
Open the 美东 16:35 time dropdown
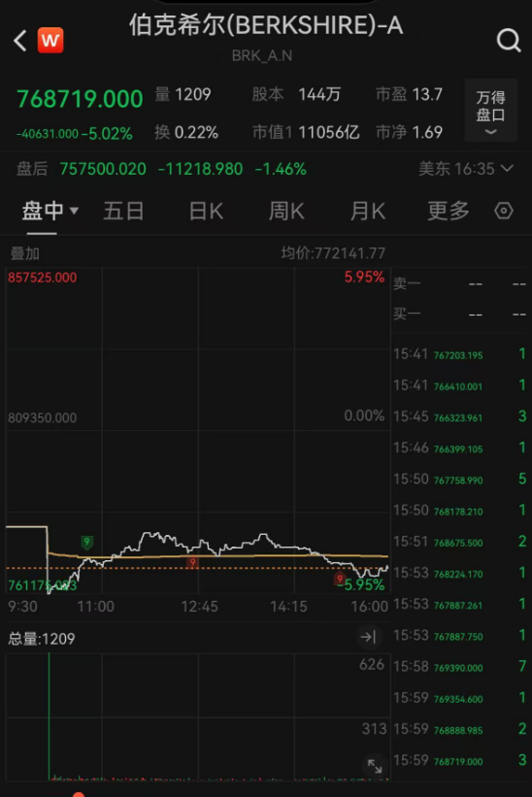pos(466,168)
